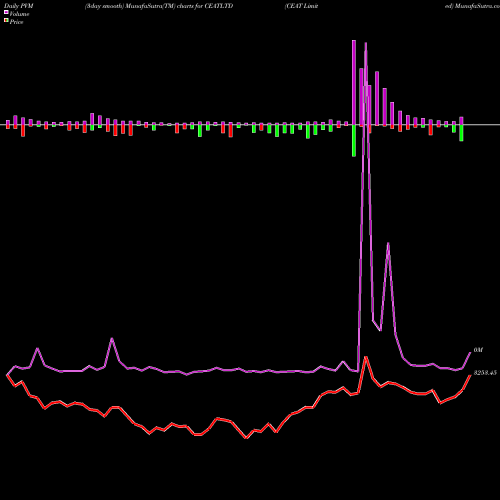
Task: Click the '(CEAT Limit' header text
Action: point(301,6)
